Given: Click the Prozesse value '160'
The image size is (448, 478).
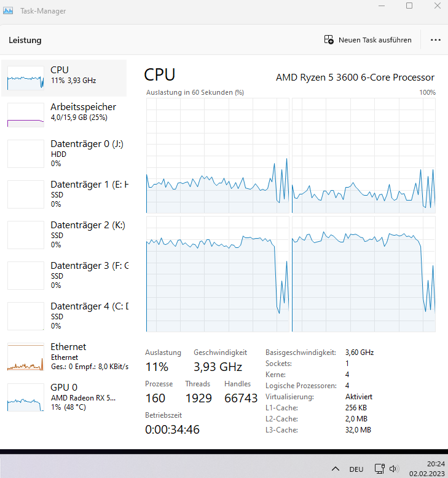Looking at the screenshot, I should click(x=155, y=398).
